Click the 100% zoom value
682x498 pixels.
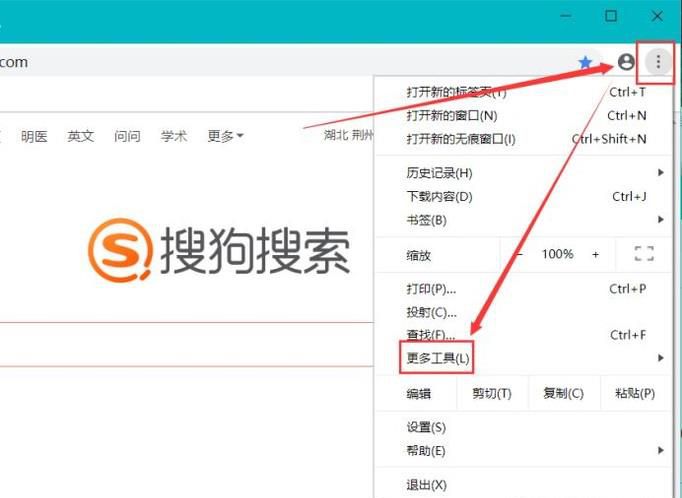tap(557, 254)
